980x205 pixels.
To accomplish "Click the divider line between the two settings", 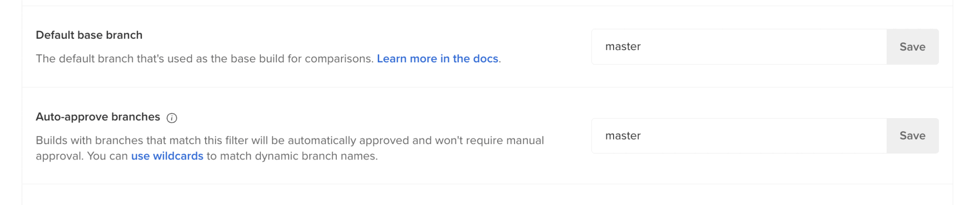I will coord(487,87).
